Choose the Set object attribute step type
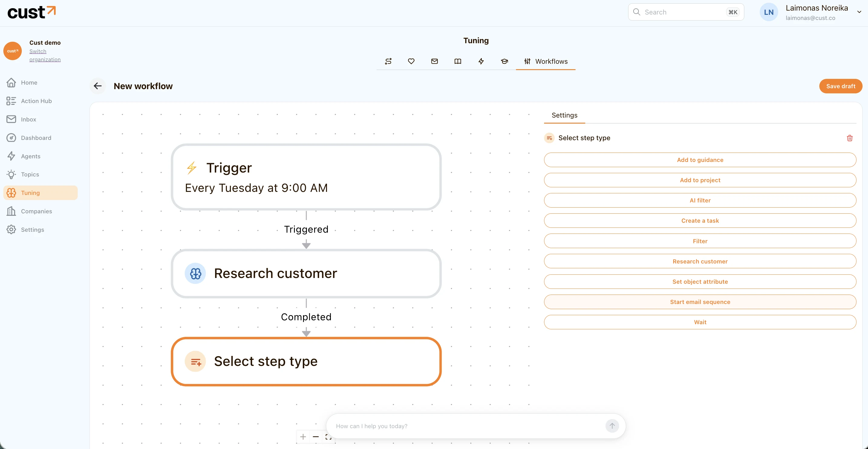 pos(700,282)
